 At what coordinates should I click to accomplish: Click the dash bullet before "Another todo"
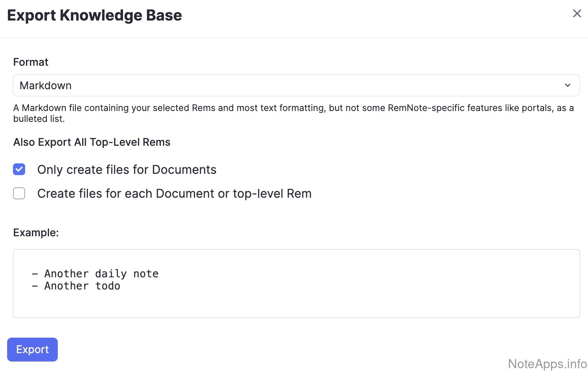pos(35,286)
